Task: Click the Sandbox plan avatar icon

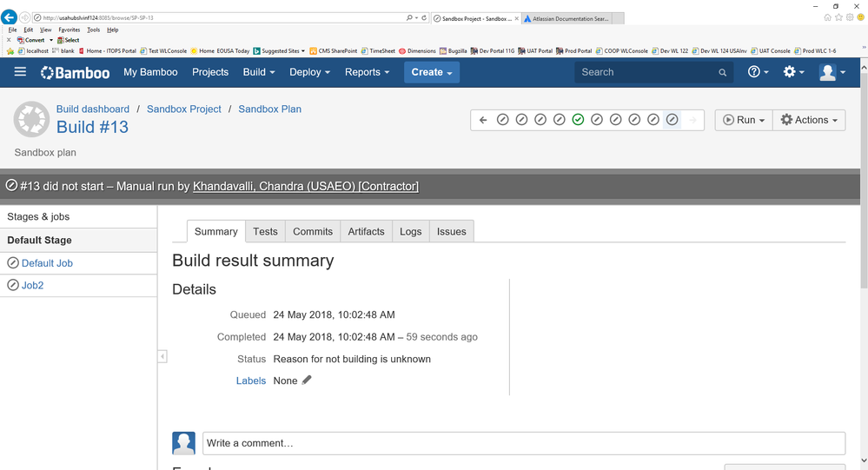Action: point(31,119)
